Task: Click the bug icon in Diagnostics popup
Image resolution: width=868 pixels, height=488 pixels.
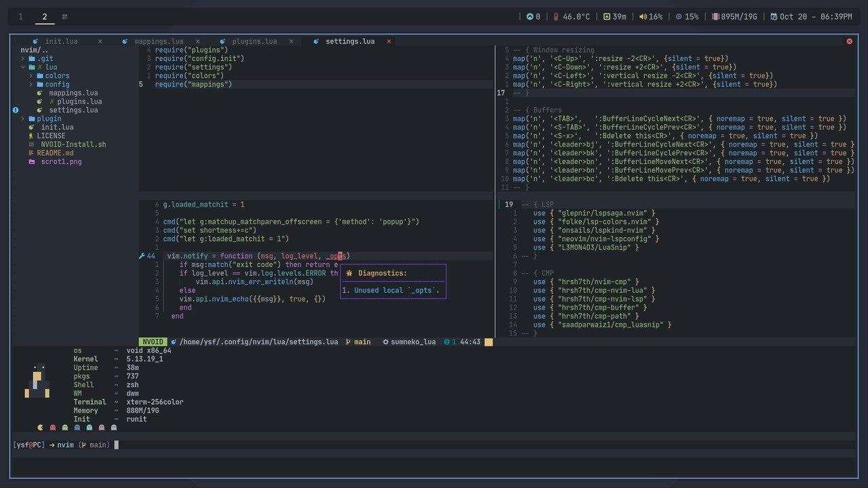Action: click(349, 273)
